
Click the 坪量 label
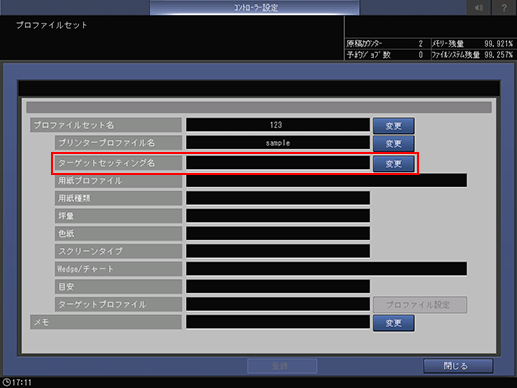pyautogui.click(x=118, y=216)
